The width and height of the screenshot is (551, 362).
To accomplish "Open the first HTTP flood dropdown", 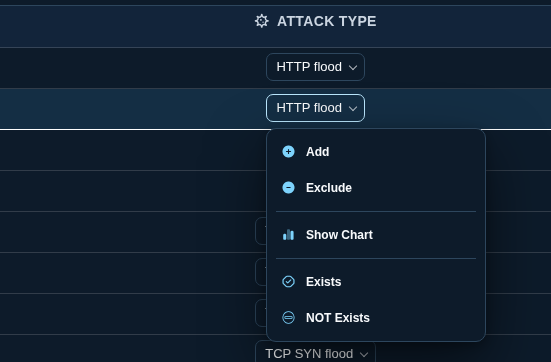I will [315, 67].
